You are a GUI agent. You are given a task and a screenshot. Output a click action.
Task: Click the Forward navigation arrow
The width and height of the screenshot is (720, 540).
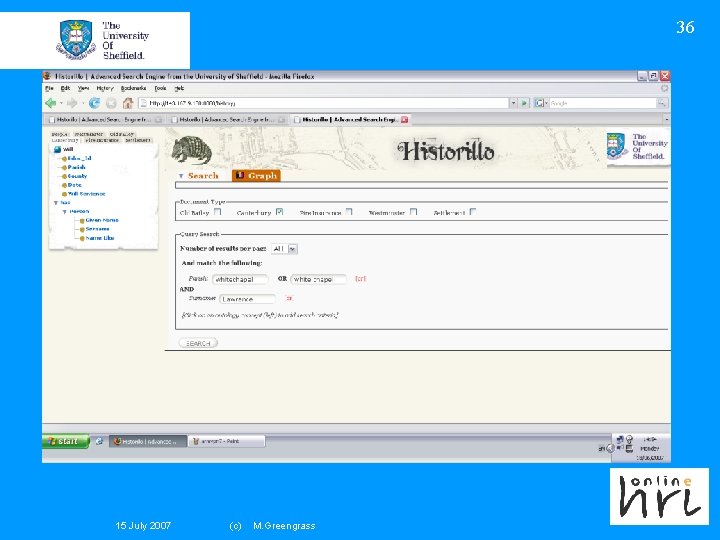(x=72, y=103)
